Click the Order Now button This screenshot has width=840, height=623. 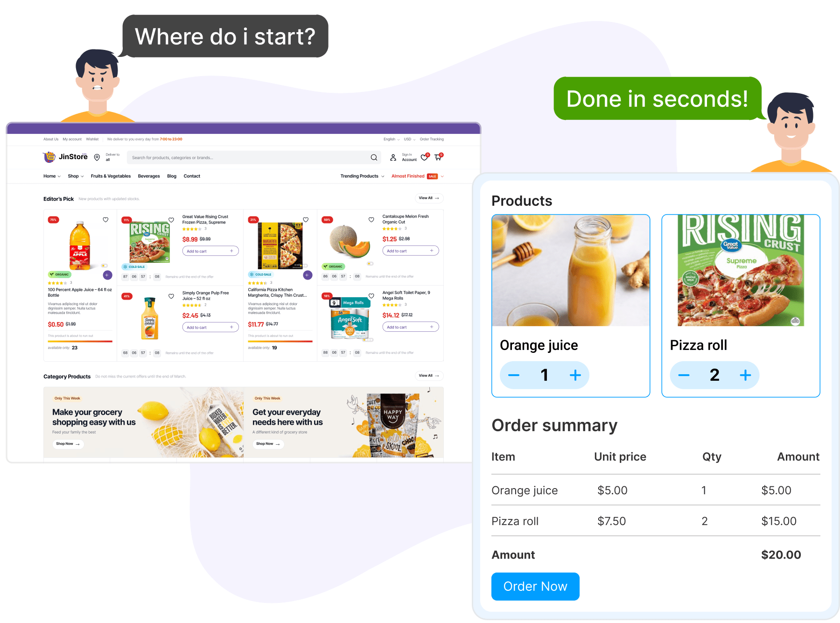(x=535, y=586)
